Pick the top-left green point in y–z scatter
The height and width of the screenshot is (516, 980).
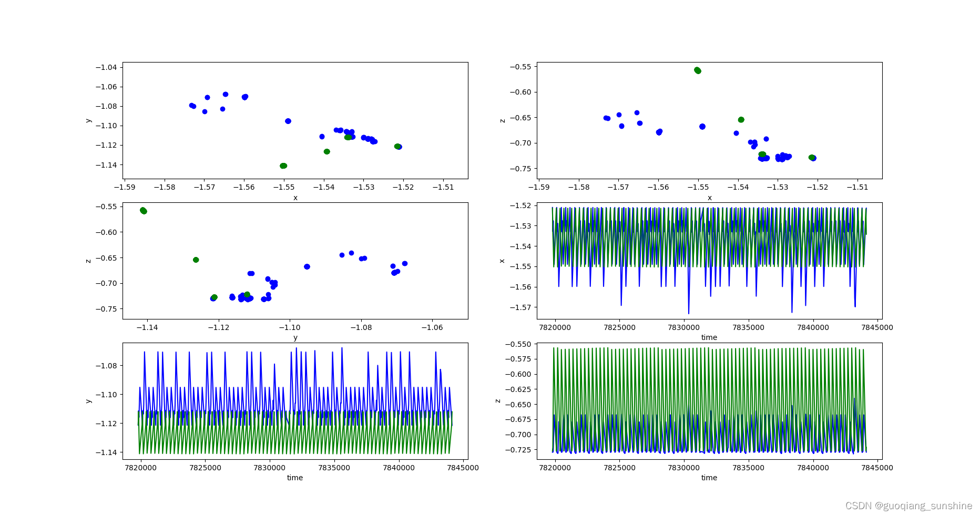click(x=144, y=211)
